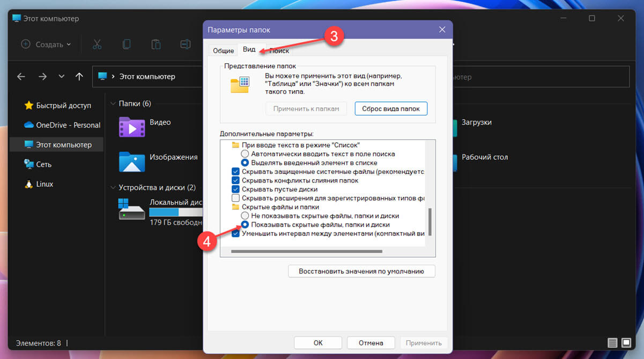The height and width of the screenshot is (359, 644).
Task: Select Быстрый доступ in the sidebar
Action: [x=57, y=105]
